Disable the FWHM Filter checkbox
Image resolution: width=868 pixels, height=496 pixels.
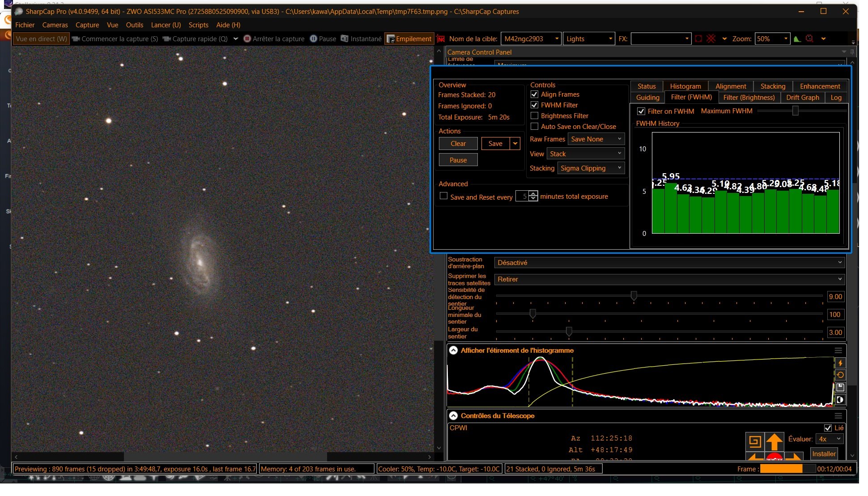coord(534,105)
